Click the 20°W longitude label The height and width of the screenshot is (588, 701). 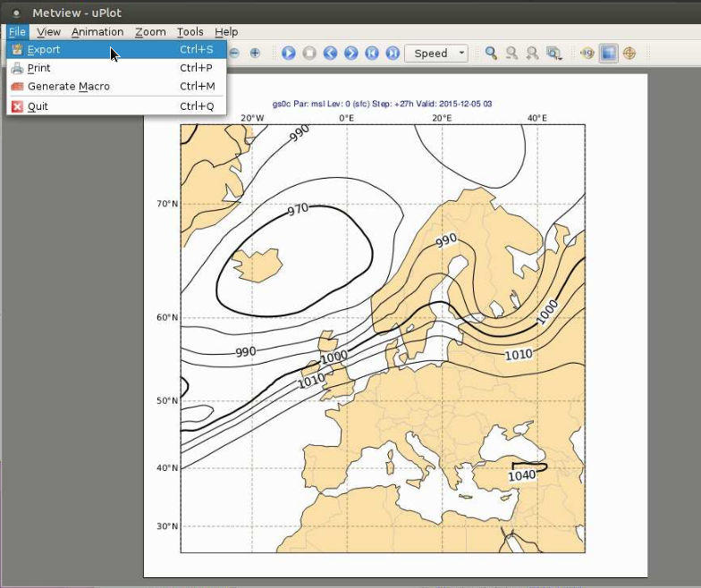(252, 118)
